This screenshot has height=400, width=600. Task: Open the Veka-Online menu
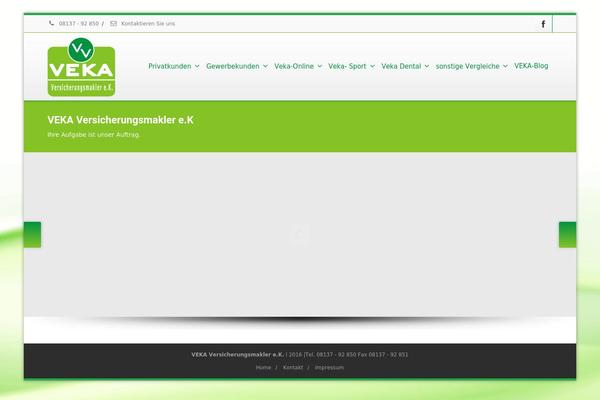(x=294, y=66)
